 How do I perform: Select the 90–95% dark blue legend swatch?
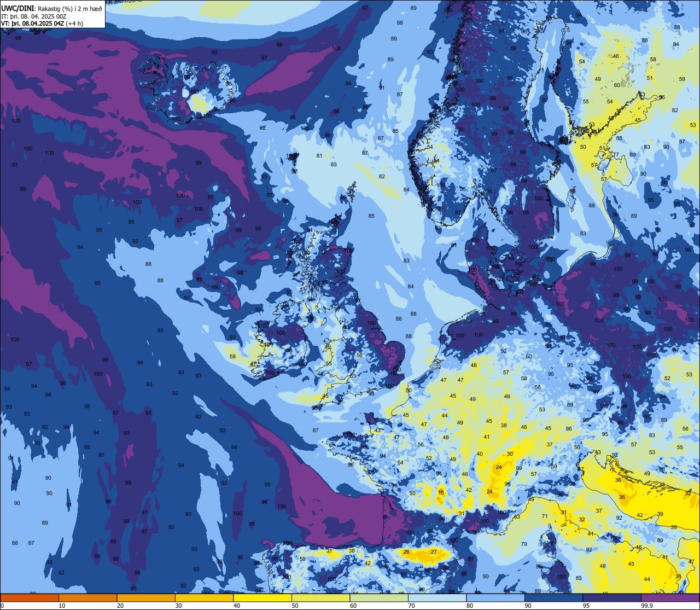[553, 597]
